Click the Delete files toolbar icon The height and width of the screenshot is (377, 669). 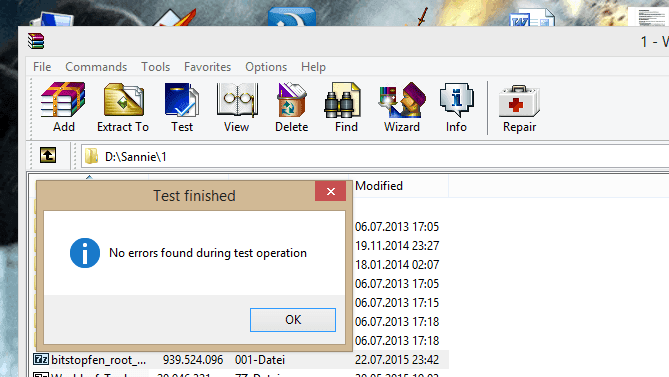(291, 107)
